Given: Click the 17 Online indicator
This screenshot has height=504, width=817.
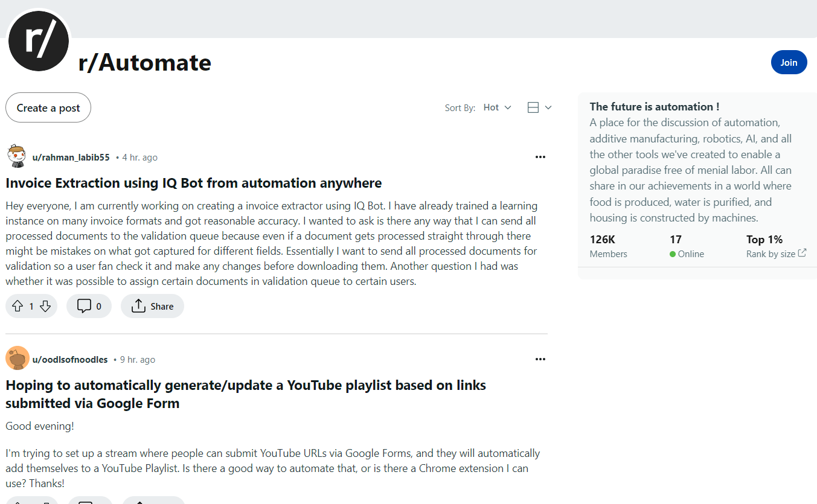Looking at the screenshot, I should [687, 246].
